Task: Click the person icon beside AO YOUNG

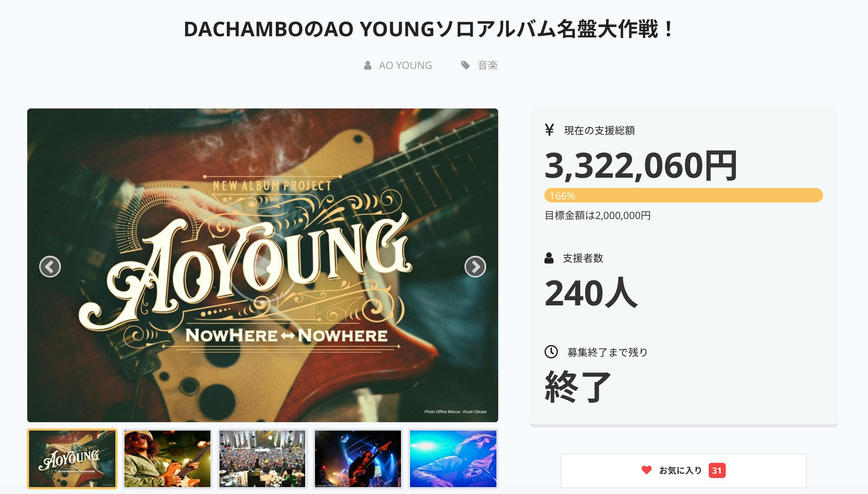Action: pyautogui.click(x=368, y=65)
